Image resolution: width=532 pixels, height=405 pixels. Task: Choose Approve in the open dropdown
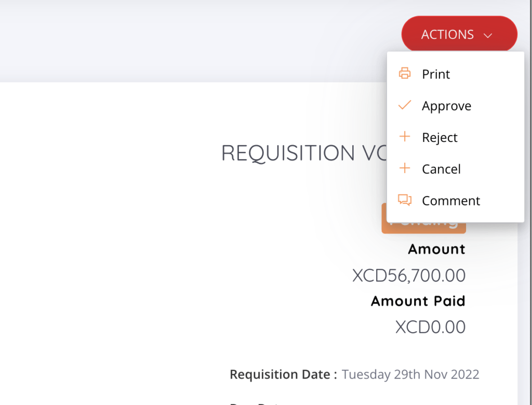447,106
